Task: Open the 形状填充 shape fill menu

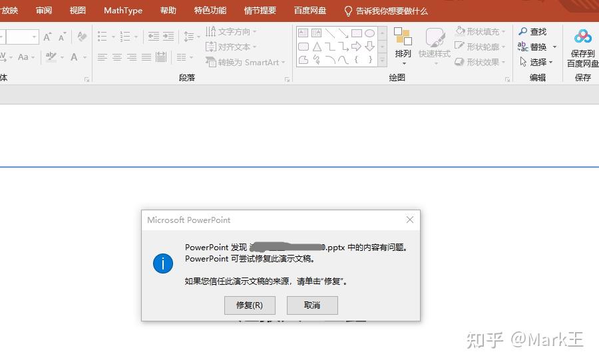Action: pos(480,31)
